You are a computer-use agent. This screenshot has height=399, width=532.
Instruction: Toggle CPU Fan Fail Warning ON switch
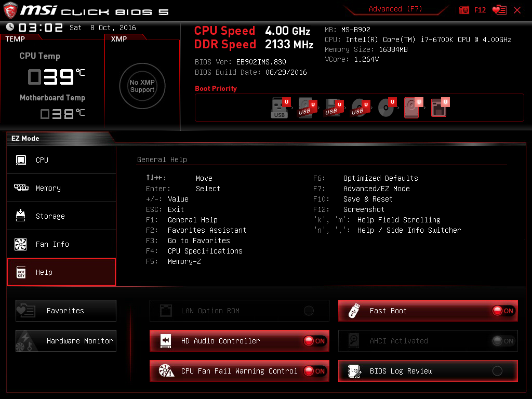[314, 371]
